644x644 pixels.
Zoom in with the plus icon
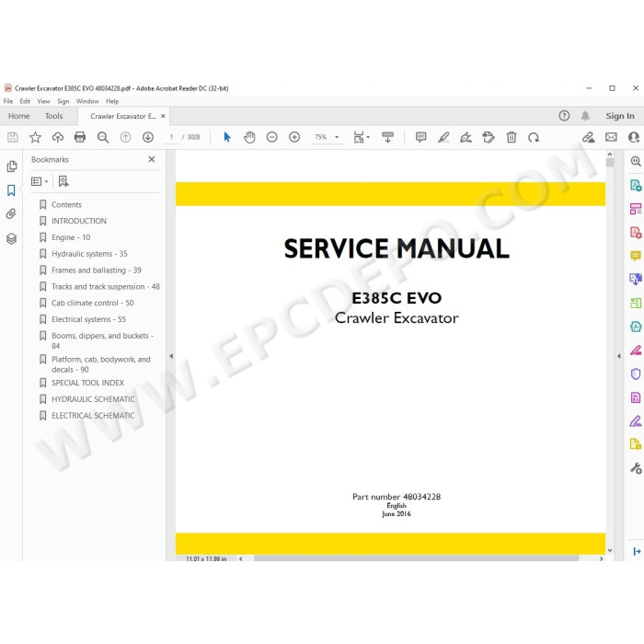click(x=294, y=137)
